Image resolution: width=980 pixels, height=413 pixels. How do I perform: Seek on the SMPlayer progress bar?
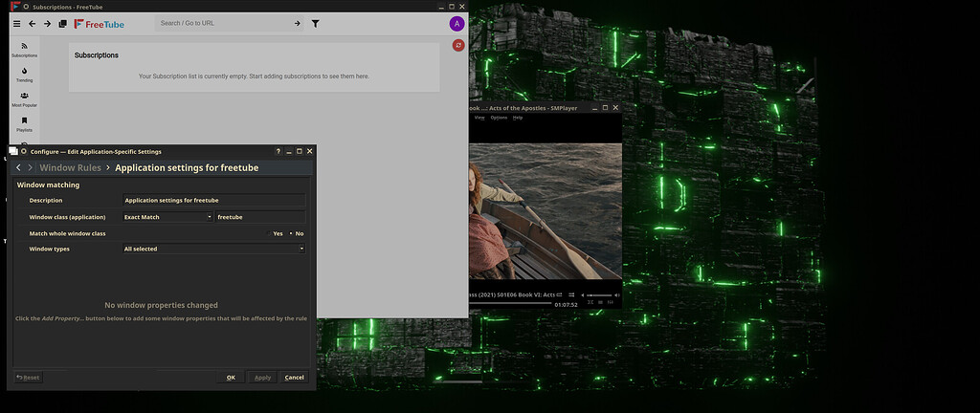coord(510,303)
